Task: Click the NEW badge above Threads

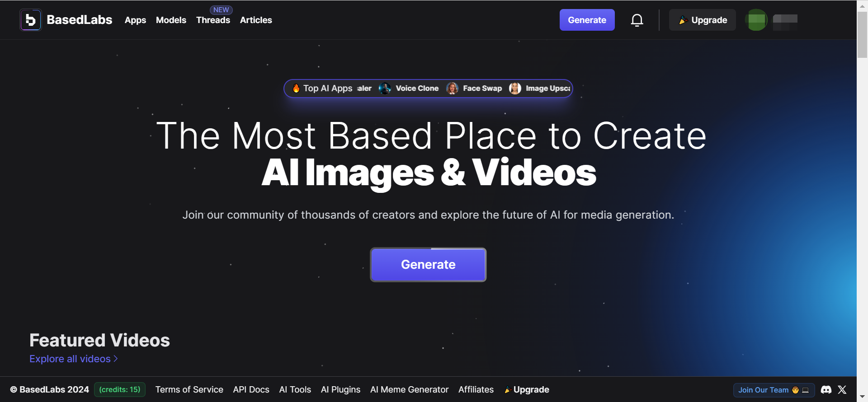Action: [x=221, y=10]
